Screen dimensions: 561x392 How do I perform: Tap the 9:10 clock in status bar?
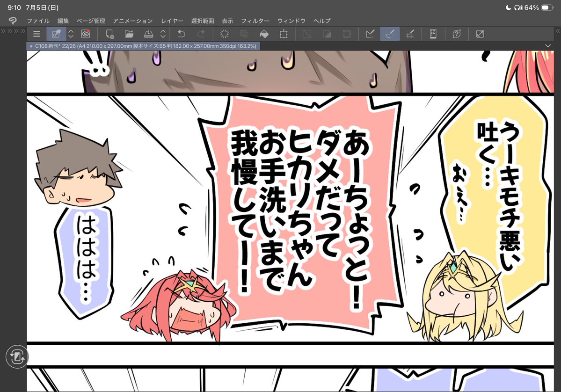(x=14, y=7)
